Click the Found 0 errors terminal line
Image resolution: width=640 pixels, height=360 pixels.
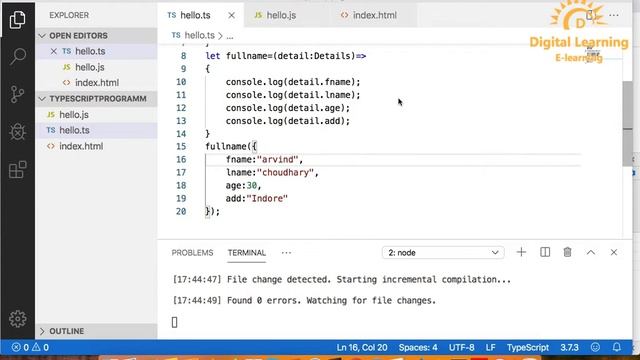[x=304, y=300]
